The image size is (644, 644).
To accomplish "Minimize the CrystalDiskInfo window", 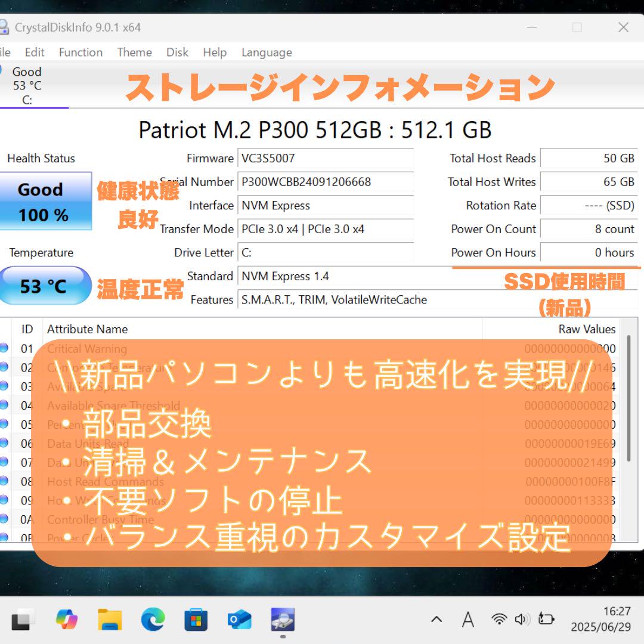I will tap(532, 27).
